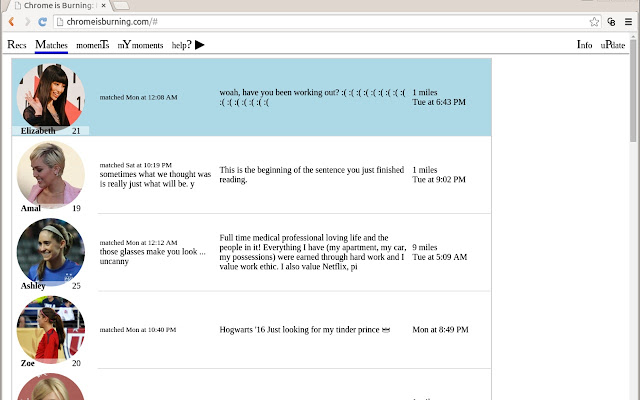Click 'matched Sat at 10:19 PM' text

(x=136, y=165)
